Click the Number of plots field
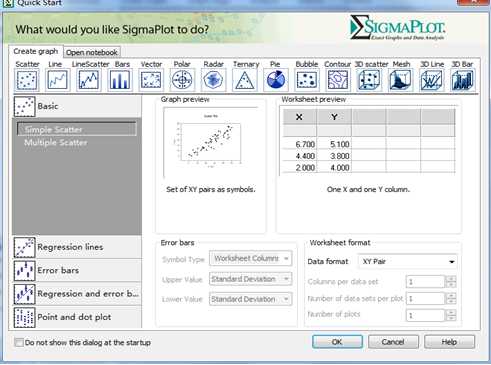Screen dimensions: 491x365 pos(425,315)
